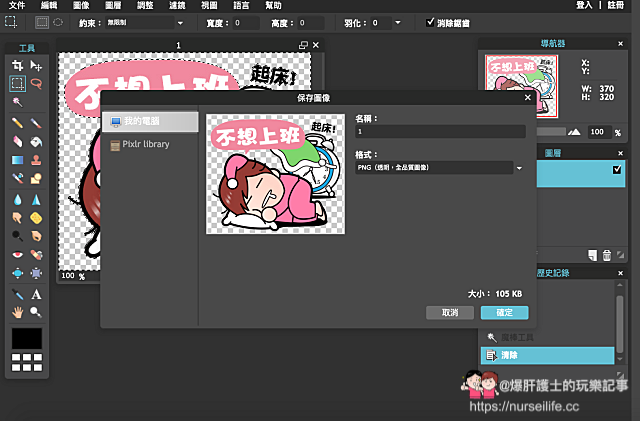640x421 pixels.
Task: Select the Red Eye Reduction tool
Action: point(17,255)
